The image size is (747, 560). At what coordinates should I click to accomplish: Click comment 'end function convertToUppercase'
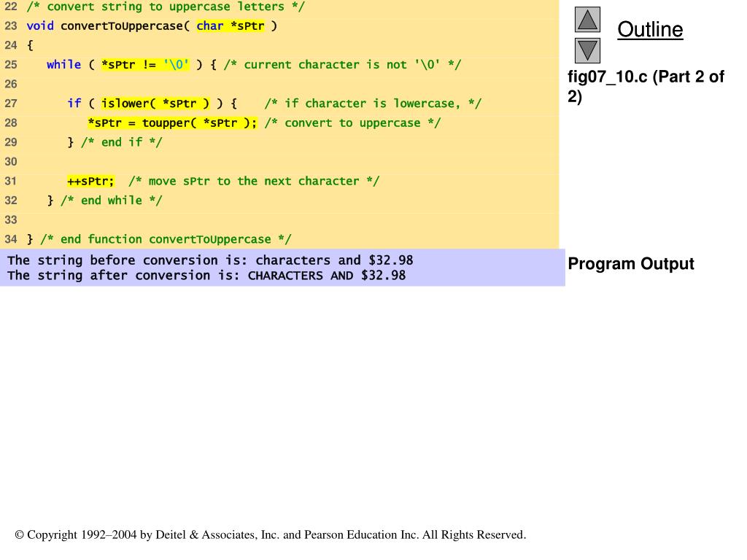tap(166, 239)
